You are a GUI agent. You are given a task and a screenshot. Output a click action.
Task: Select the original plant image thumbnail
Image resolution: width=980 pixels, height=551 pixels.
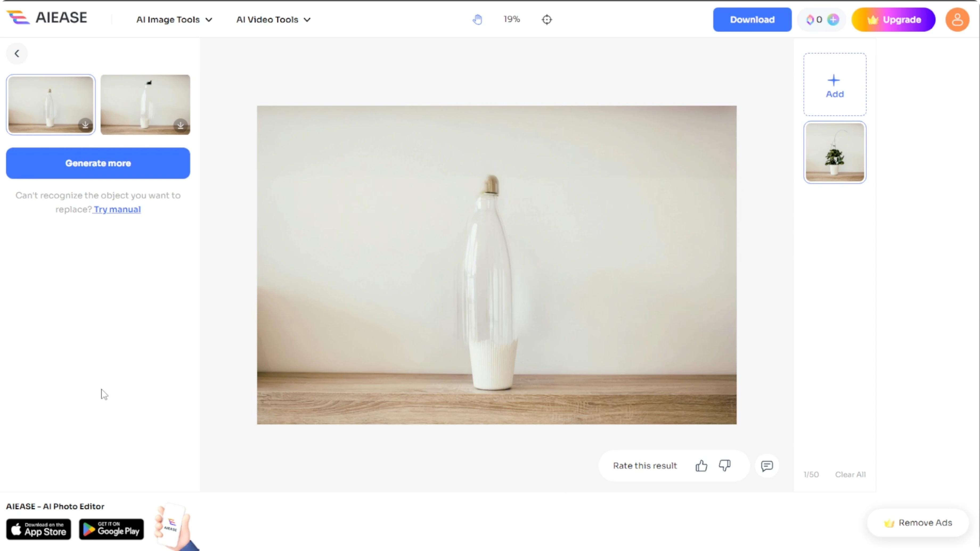click(x=835, y=152)
